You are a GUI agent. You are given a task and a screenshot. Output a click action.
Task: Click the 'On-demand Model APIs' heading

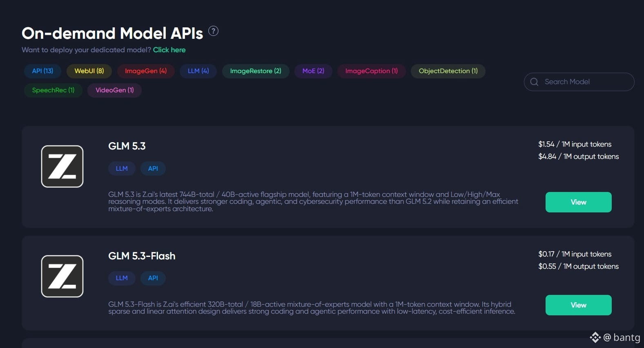(112, 33)
